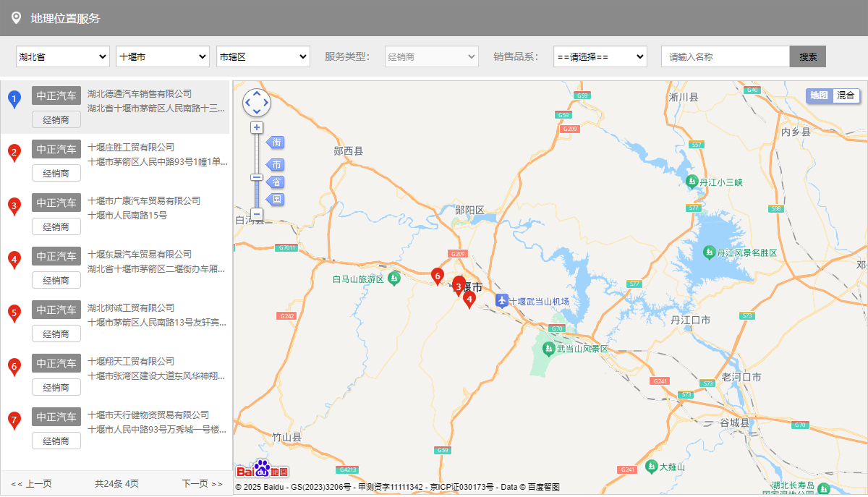
Task: Click 经销商 button for 湖北树诚工贸有限公司
Action: pyautogui.click(x=56, y=334)
